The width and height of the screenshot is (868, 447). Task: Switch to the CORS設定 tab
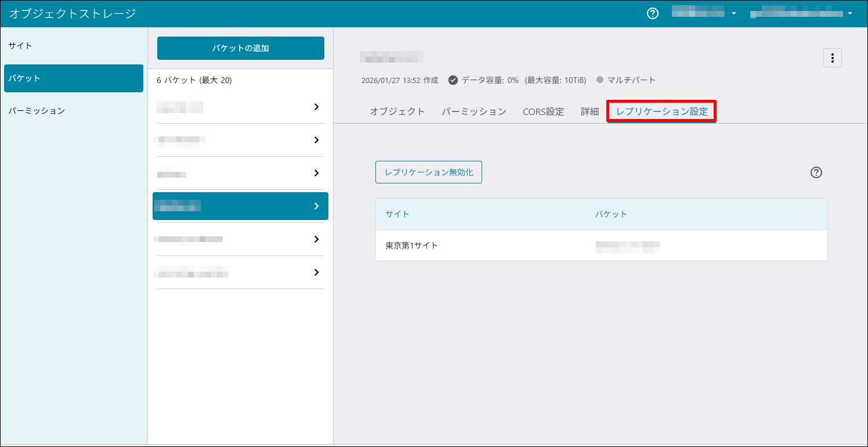pos(543,111)
